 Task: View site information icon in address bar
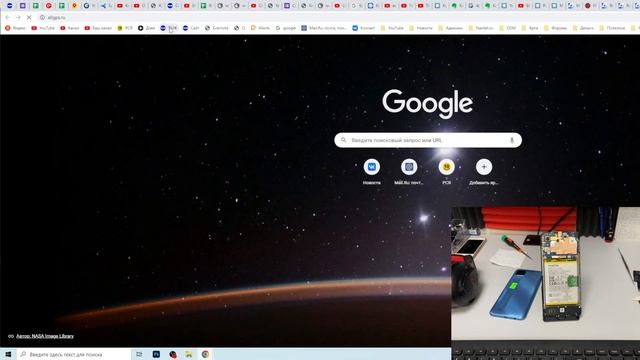click(x=42, y=18)
